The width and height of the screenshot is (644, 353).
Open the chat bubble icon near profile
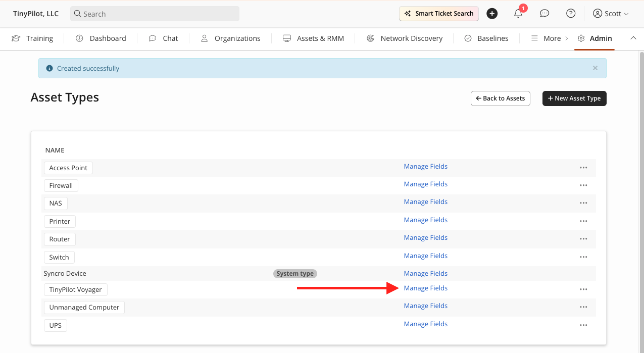(544, 13)
